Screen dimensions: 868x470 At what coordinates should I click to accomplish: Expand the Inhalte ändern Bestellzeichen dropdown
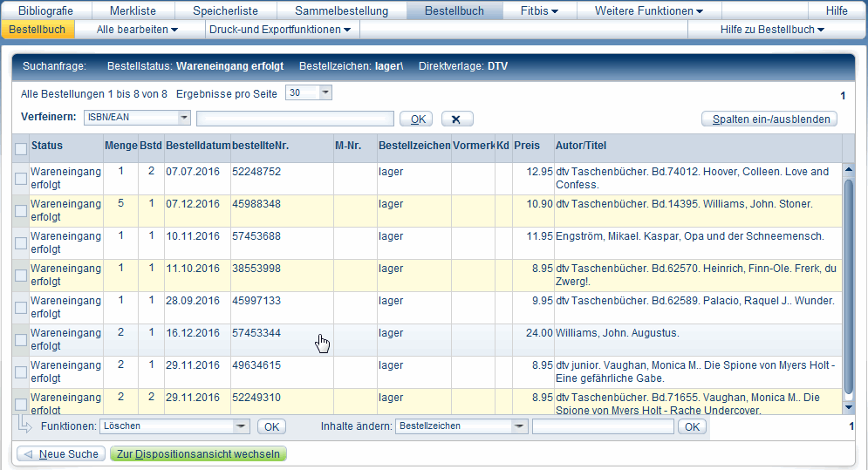(519, 426)
